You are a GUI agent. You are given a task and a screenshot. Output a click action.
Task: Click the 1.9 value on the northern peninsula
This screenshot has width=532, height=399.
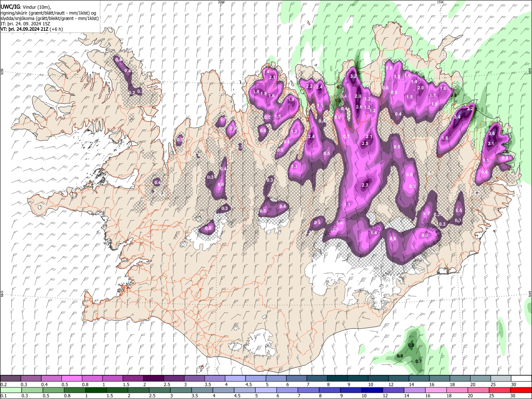[291, 100]
